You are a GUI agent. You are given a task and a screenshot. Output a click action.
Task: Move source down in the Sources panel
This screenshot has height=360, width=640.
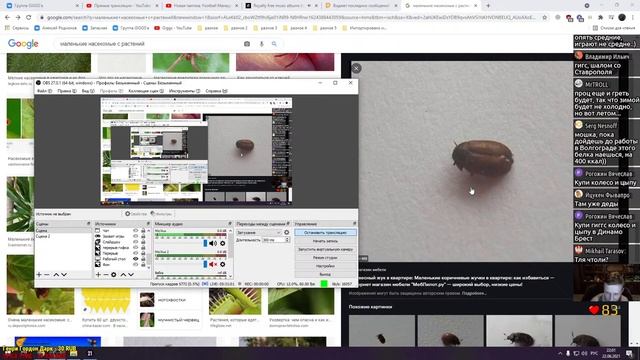coord(131,275)
